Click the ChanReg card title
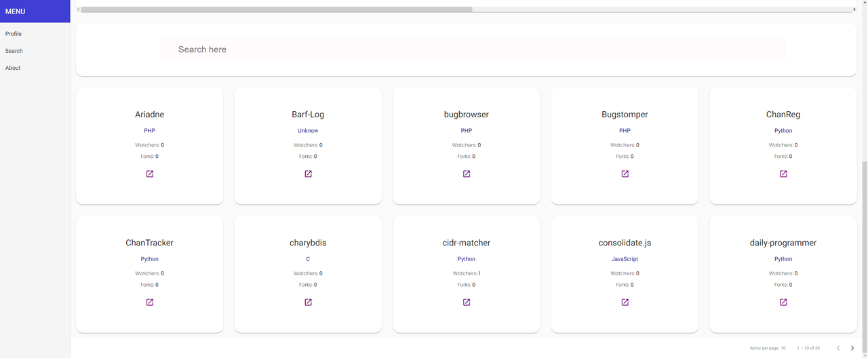 (x=783, y=115)
